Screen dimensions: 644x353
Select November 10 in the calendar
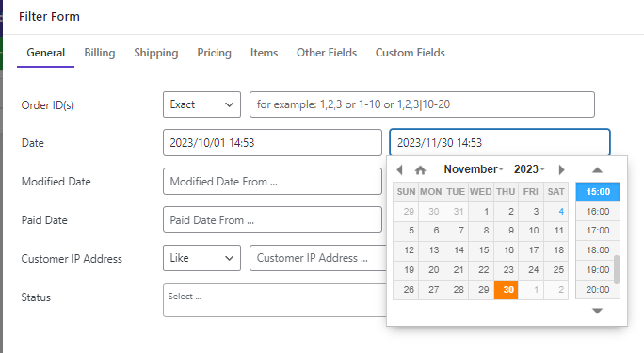tap(531, 231)
